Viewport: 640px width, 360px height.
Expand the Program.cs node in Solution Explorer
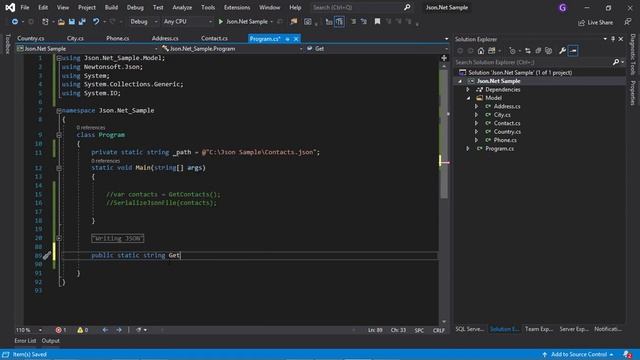[x=468, y=149]
